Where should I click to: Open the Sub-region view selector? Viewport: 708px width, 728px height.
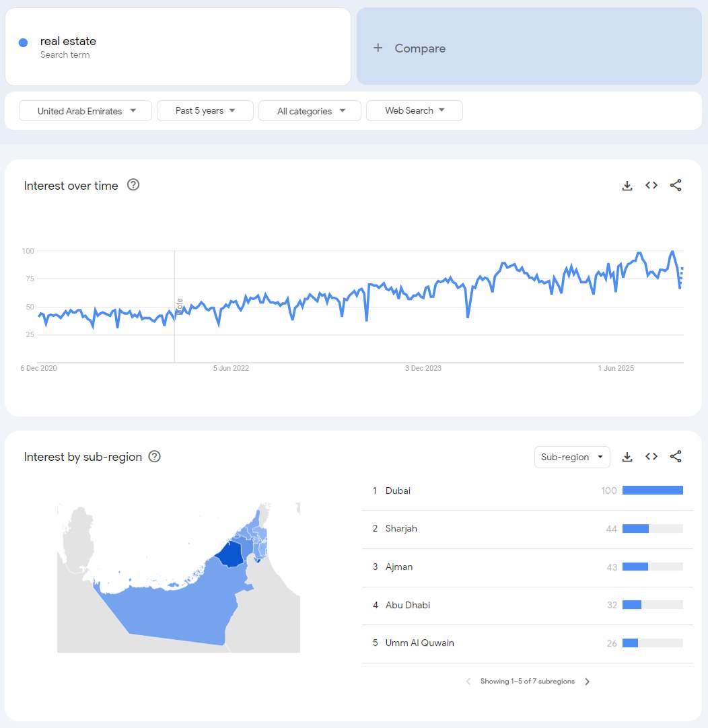coord(571,457)
